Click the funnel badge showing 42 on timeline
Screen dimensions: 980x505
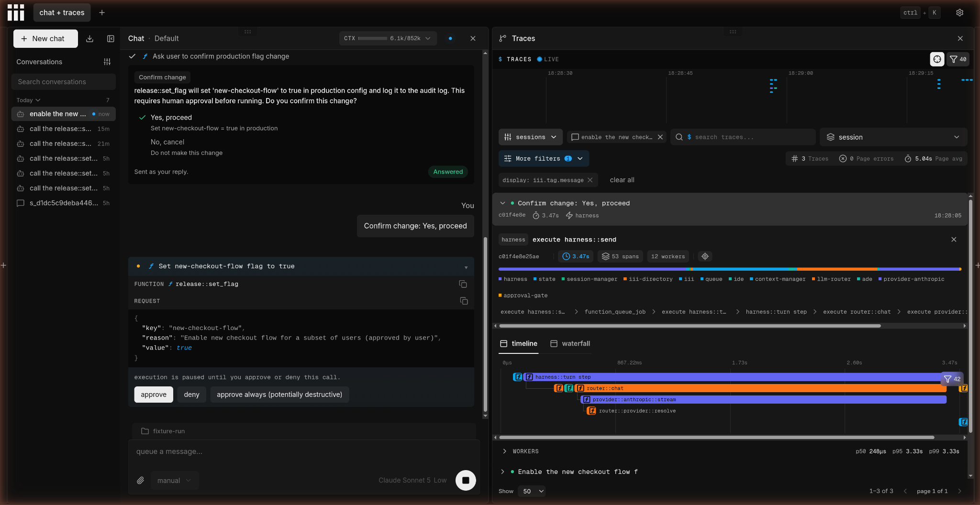pos(952,379)
